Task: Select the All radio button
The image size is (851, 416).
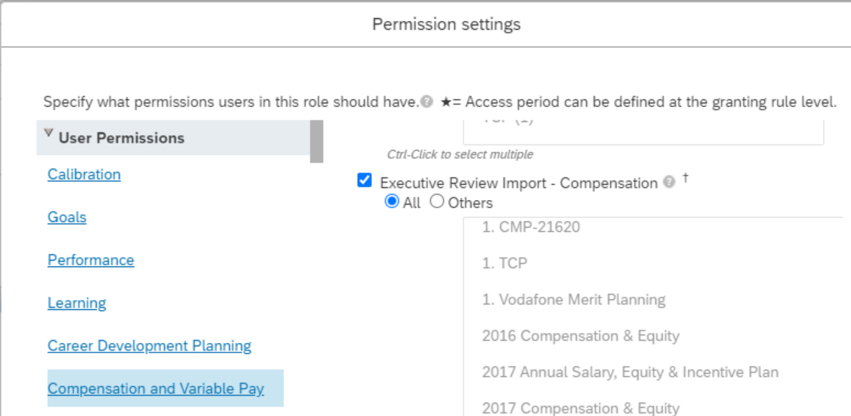Action: tap(392, 202)
